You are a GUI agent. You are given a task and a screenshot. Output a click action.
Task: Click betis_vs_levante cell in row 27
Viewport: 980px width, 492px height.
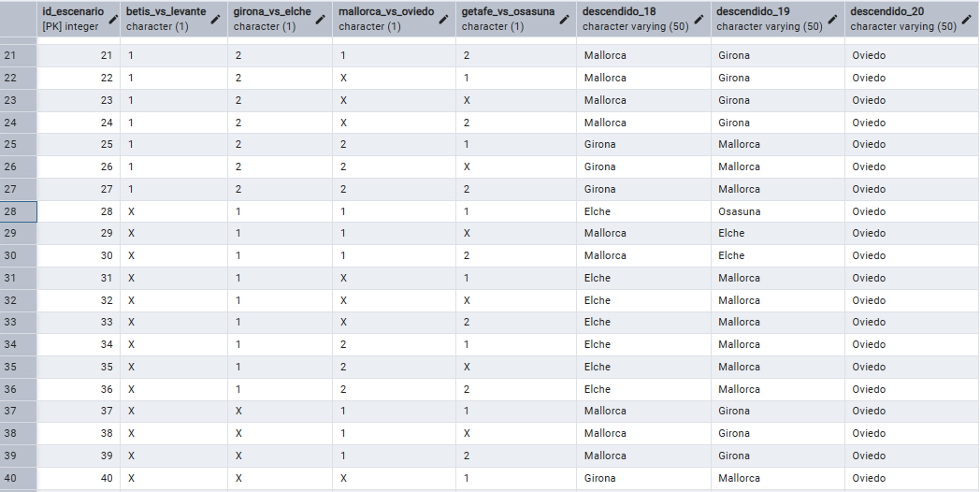(x=174, y=189)
